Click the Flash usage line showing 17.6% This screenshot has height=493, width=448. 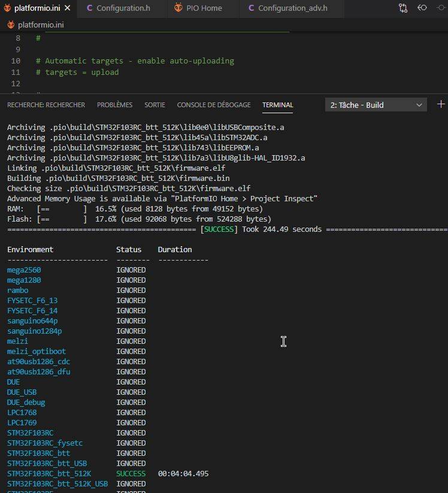click(139, 219)
